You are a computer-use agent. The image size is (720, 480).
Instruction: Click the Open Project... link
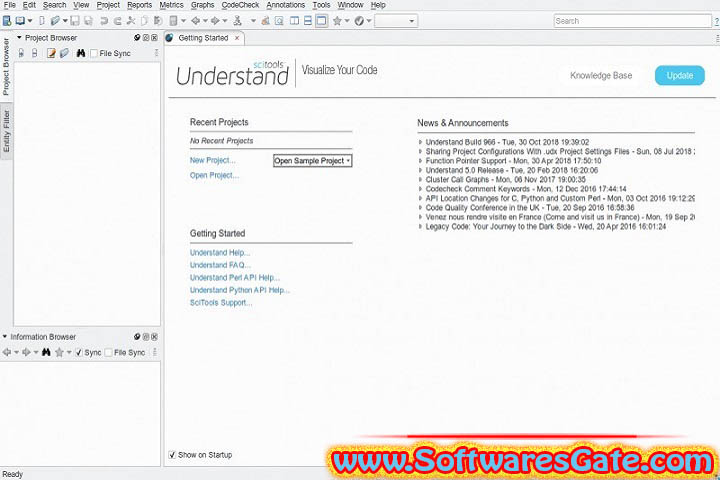214,175
